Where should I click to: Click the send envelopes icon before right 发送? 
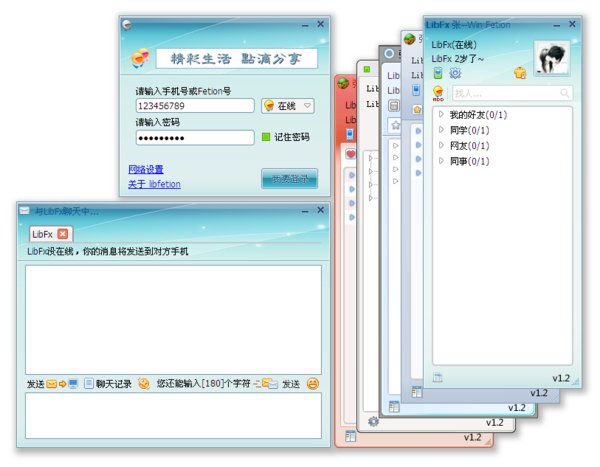pos(266,383)
